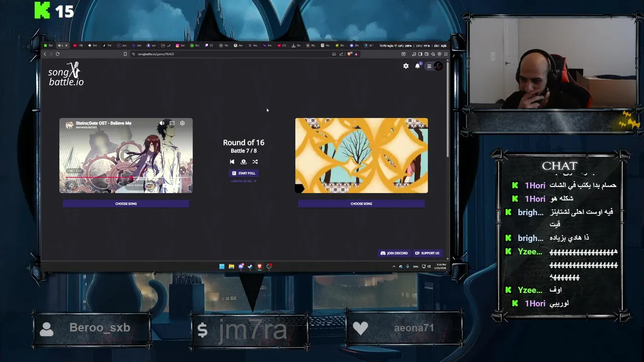Click the right-side song video thumbnail
Viewport: 644px width, 362px height.
pos(361,155)
